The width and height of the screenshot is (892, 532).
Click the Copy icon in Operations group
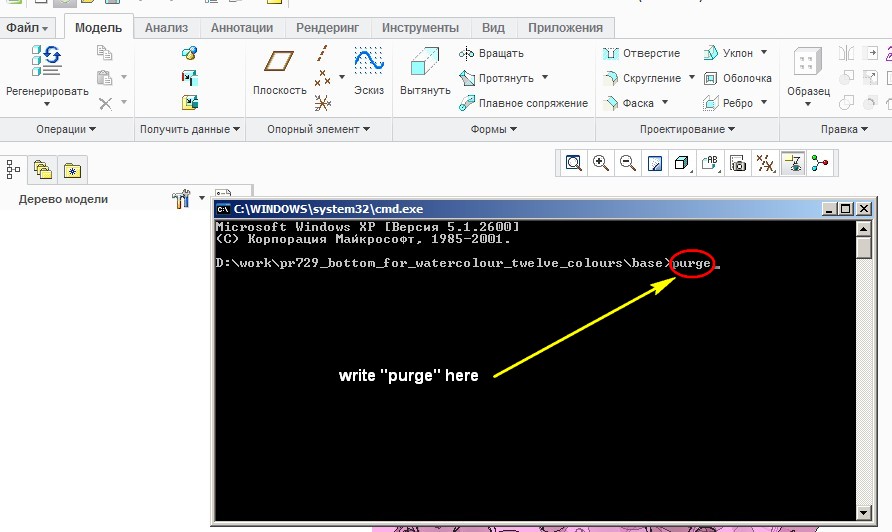coord(104,53)
